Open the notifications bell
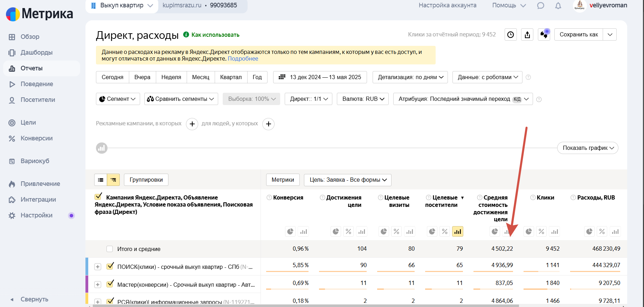Viewport: 644px width, 307px height. (x=558, y=6)
